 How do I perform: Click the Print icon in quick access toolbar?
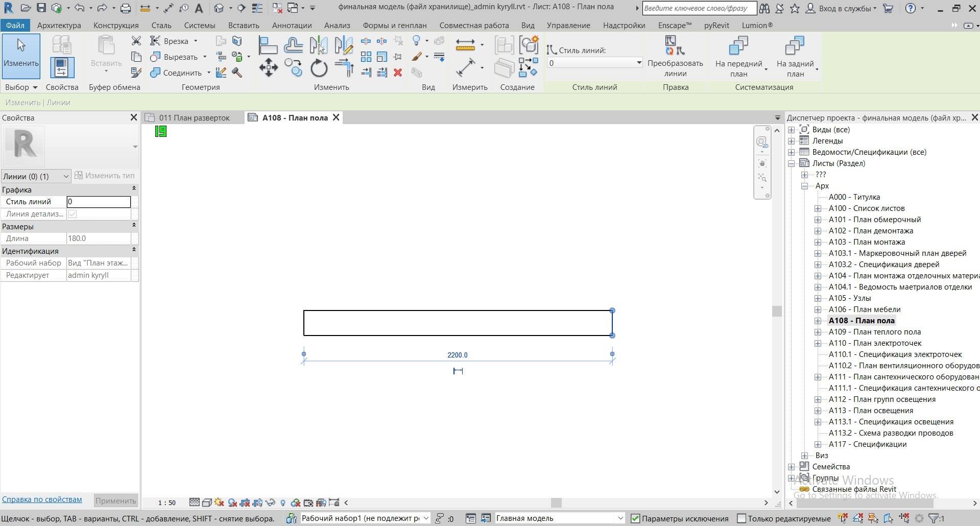click(125, 8)
